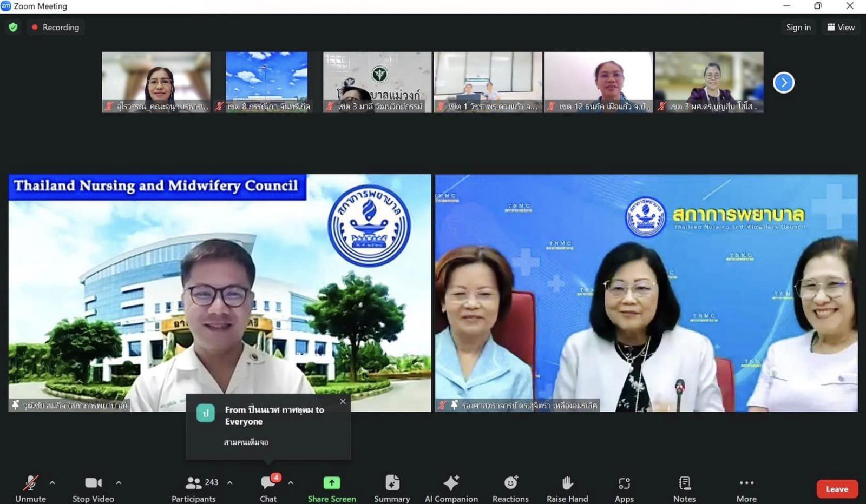Click the Recording indicator
Viewport: 866px width, 504px height.
pos(55,27)
